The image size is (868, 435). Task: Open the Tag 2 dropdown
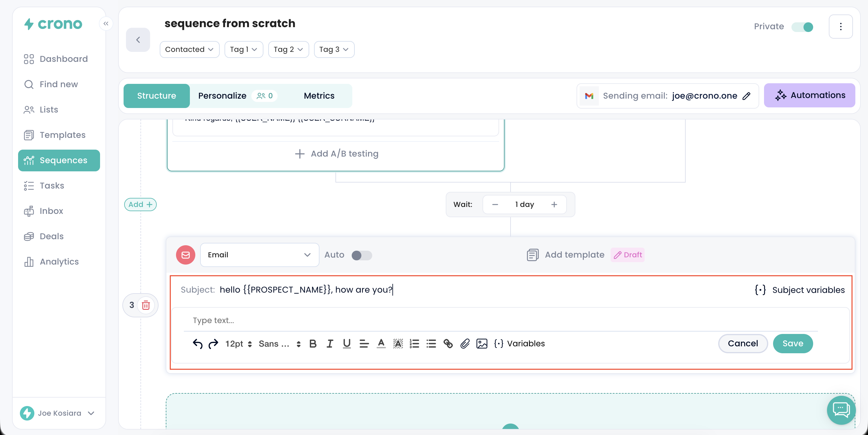[x=288, y=49]
